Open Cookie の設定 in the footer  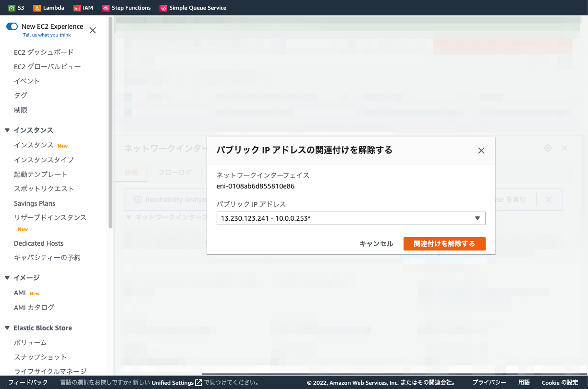point(560,382)
